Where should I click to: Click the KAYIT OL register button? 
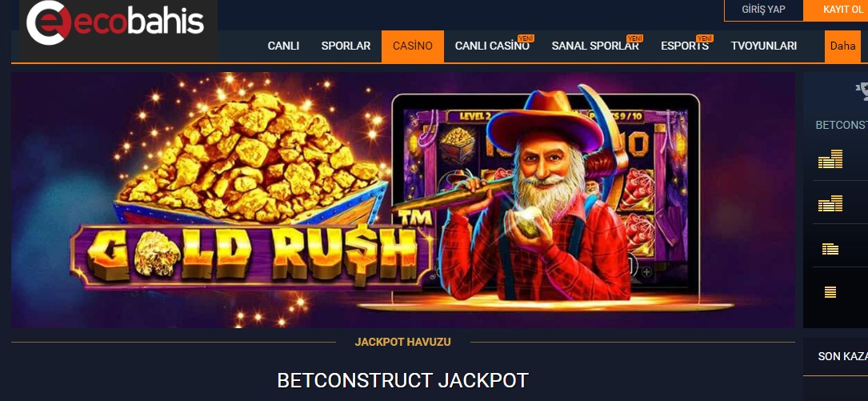pyautogui.click(x=836, y=10)
